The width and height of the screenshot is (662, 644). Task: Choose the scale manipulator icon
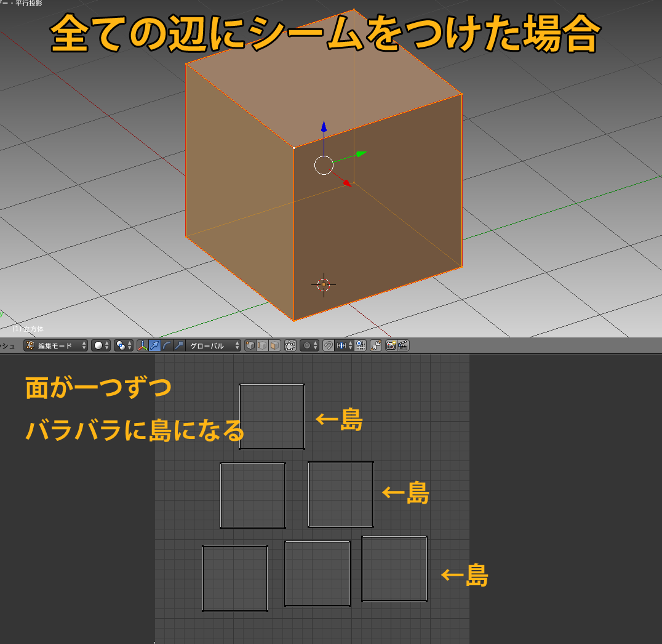(180, 345)
